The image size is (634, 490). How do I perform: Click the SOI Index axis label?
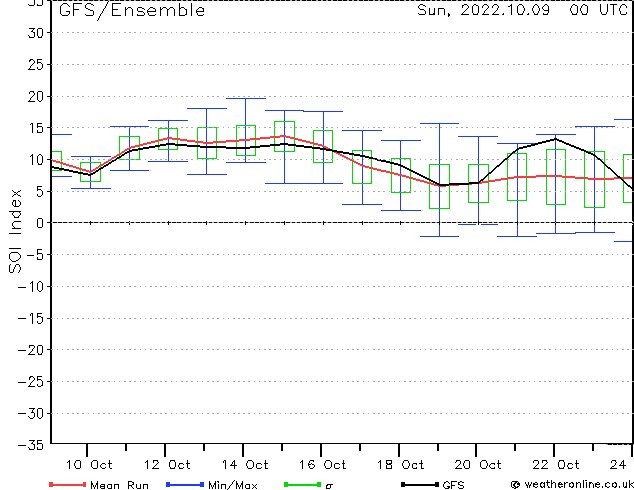click(15, 231)
